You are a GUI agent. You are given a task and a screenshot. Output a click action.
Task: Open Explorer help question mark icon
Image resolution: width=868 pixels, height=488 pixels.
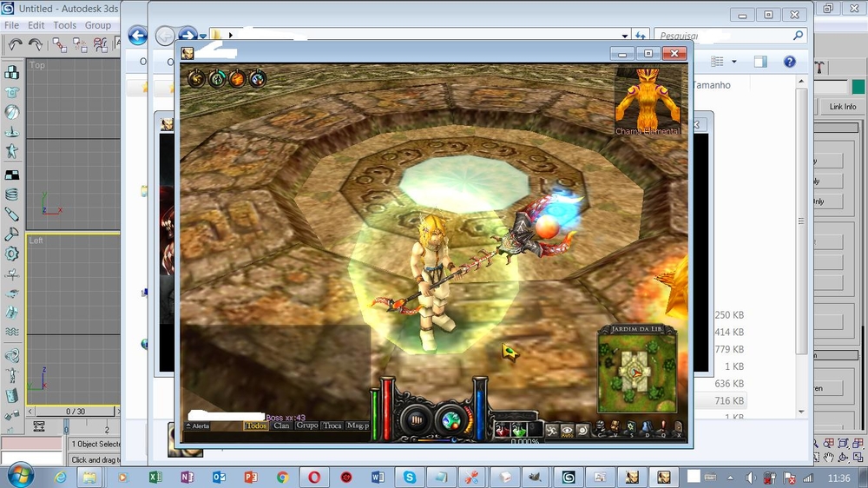789,62
